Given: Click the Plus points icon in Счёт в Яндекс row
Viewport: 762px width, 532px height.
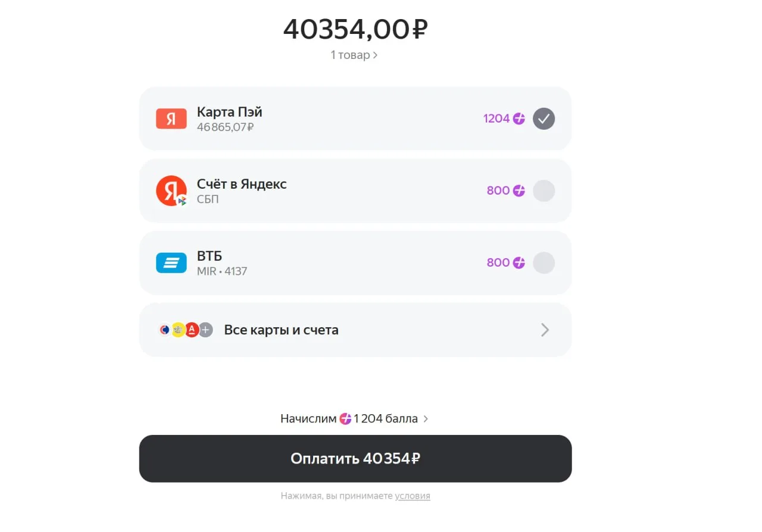Looking at the screenshot, I should [519, 190].
